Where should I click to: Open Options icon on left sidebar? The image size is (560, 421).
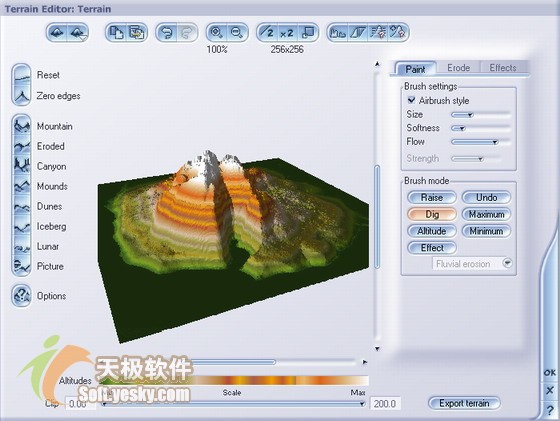(22, 296)
